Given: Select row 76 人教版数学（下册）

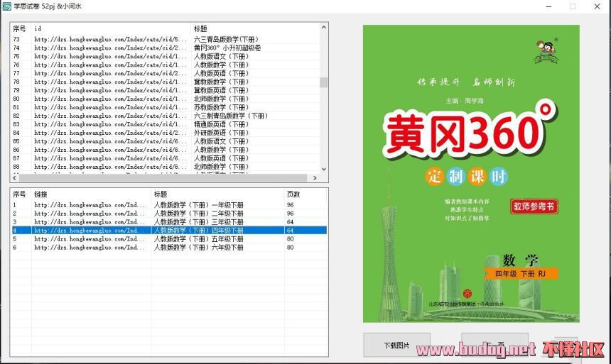Looking at the screenshot, I should point(166,65).
